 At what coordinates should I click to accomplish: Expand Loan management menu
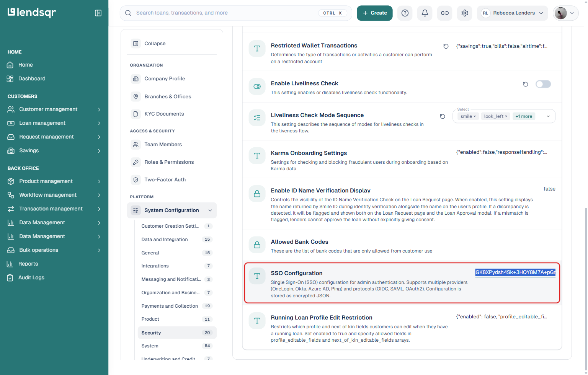click(54, 123)
